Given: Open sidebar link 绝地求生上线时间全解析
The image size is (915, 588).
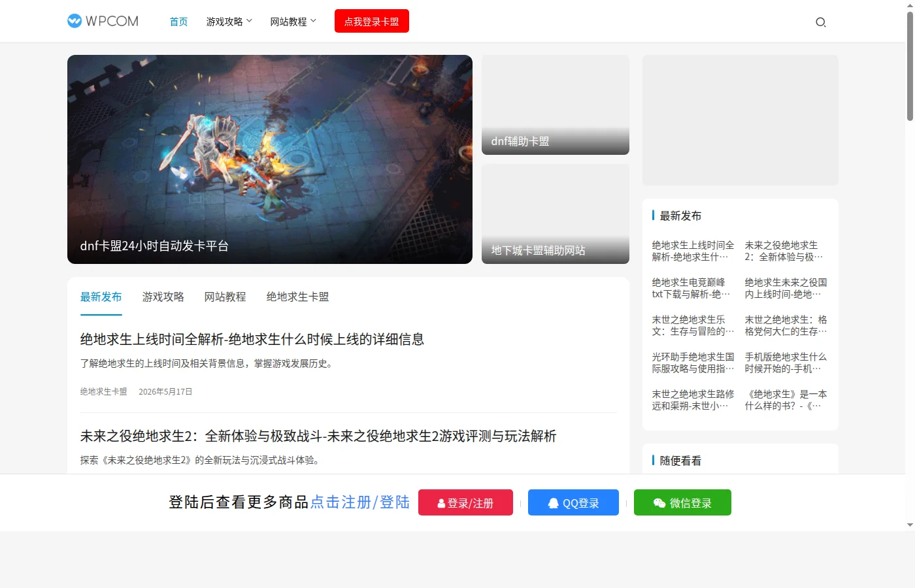Looking at the screenshot, I should pos(693,251).
